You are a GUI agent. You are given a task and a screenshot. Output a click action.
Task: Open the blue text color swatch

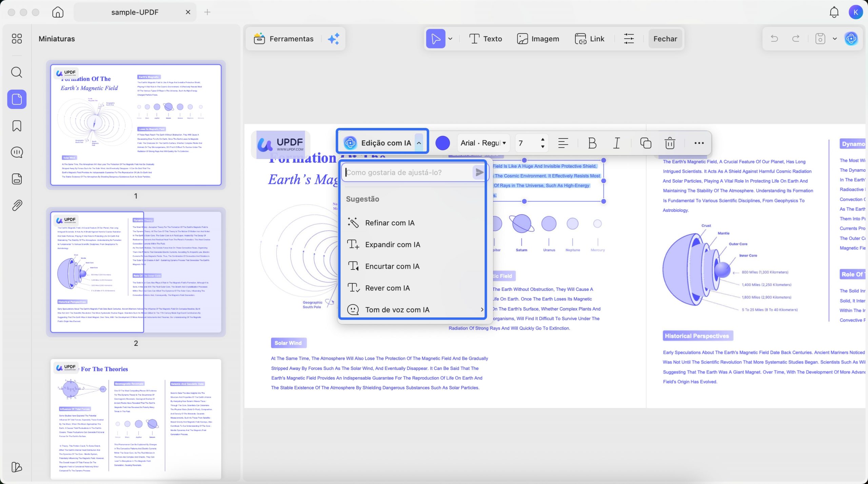point(442,143)
